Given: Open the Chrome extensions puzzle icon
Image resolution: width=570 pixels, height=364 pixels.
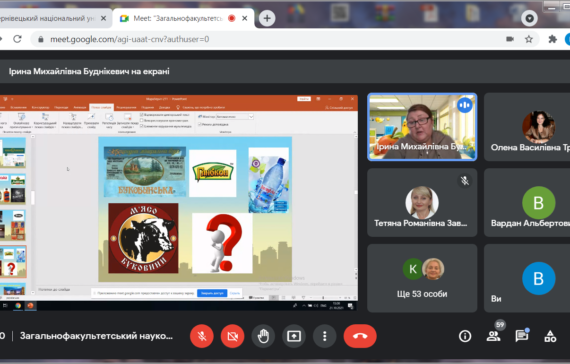Looking at the screenshot, I should [x=553, y=39].
